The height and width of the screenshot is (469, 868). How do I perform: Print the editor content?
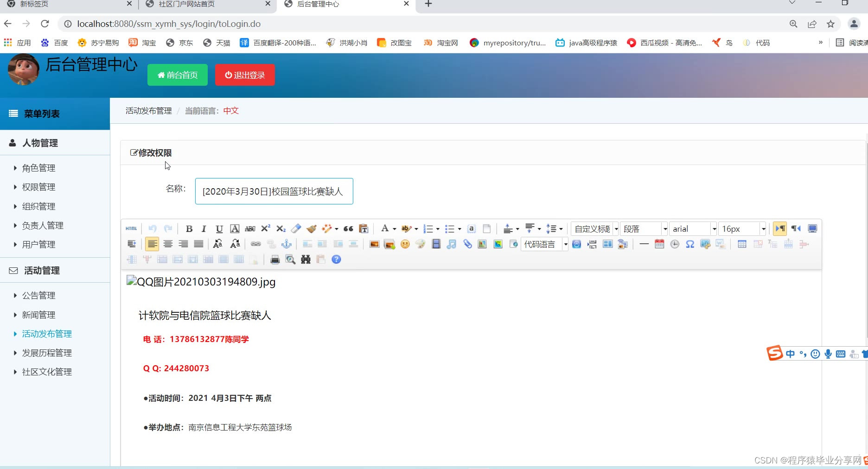pyautogui.click(x=275, y=259)
